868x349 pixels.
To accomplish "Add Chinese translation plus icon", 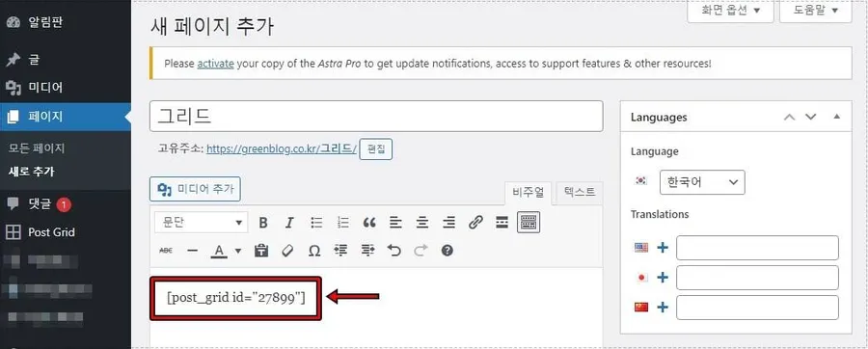I will (663, 307).
